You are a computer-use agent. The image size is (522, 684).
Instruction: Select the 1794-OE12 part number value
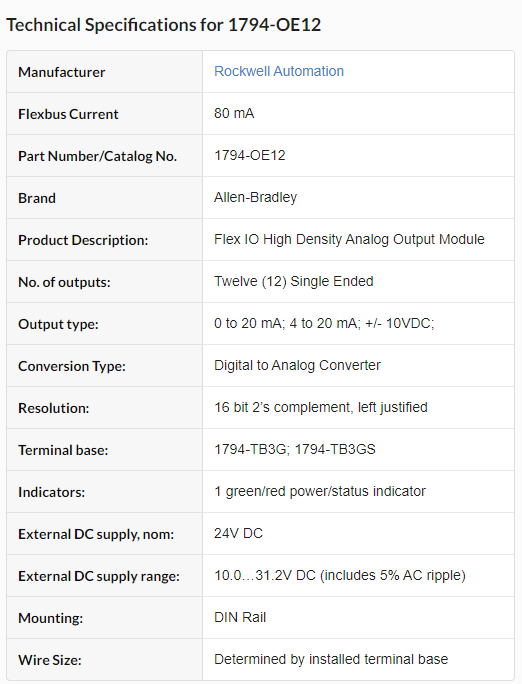click(249, 155)
